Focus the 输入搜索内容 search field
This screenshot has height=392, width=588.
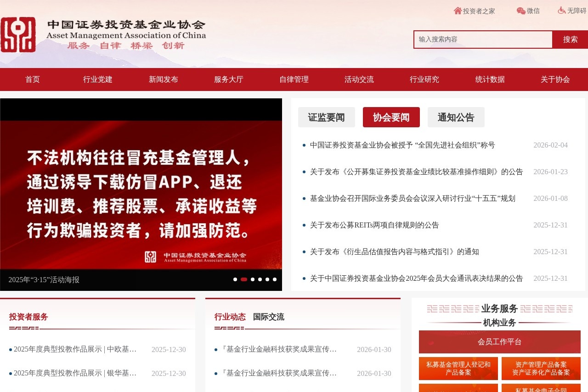483,40
